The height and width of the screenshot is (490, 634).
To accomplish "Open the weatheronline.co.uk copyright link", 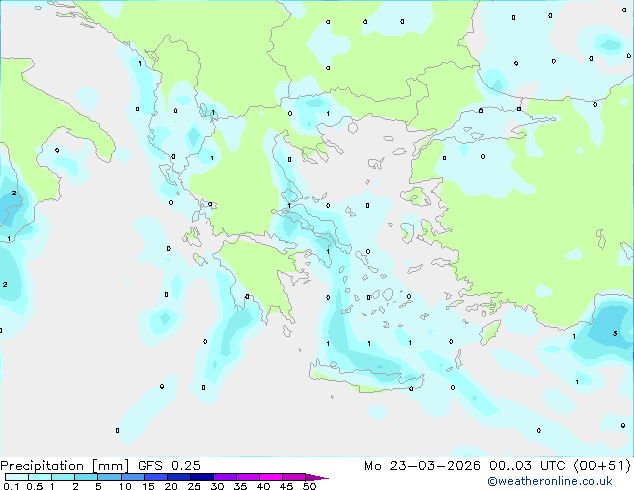I will pyautogui.click(x=549, y=481).
